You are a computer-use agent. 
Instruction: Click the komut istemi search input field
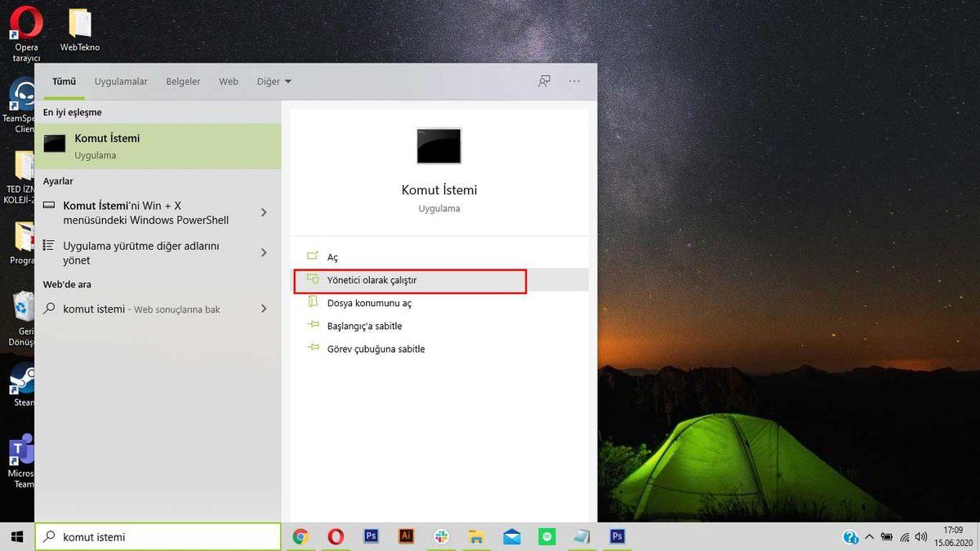[x=158, y=536]
